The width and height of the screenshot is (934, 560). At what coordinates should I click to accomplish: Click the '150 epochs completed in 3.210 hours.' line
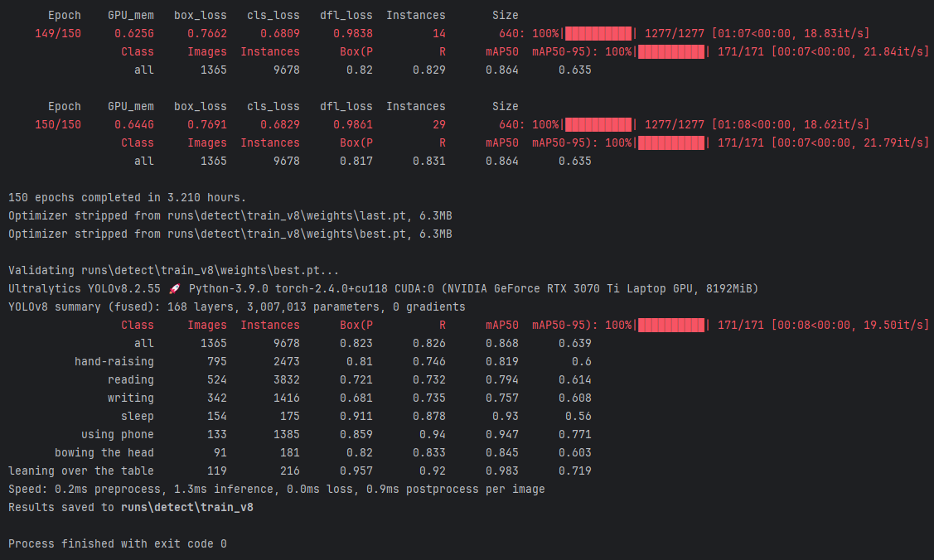(127, 198)
